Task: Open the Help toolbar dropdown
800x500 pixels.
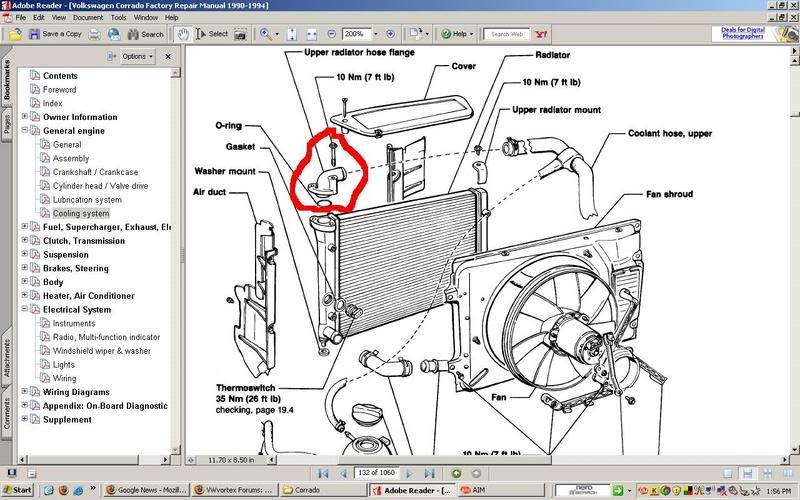Action: pos(458,34)
